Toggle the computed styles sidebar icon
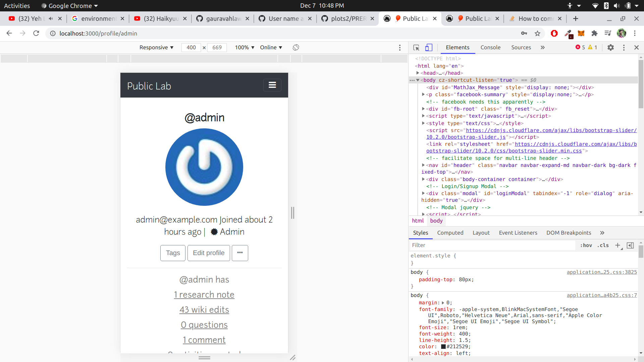Image resolution: width=644 pixels, height=362 pixels. pos(630,245)
